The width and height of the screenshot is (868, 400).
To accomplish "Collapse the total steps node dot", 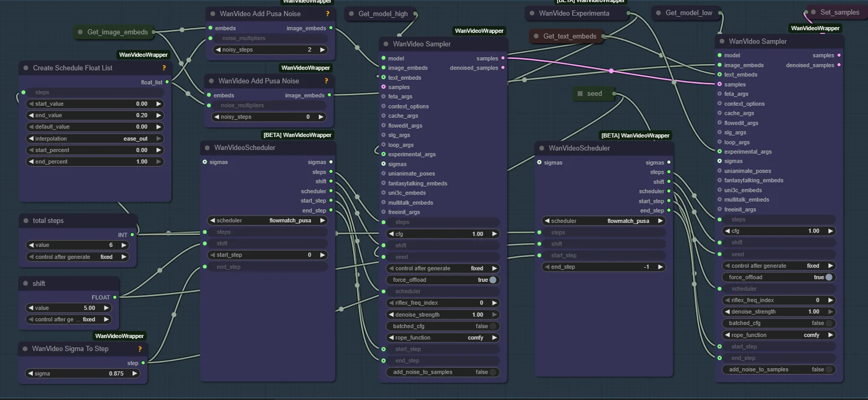I will 26,221.
